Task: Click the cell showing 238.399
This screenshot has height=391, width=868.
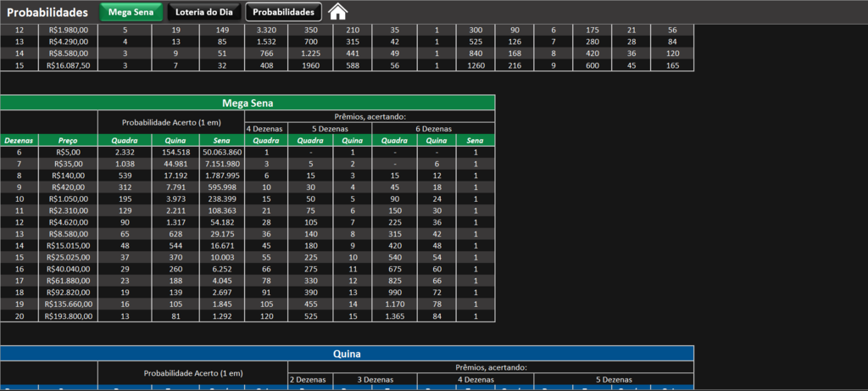Action: point(222,198)
